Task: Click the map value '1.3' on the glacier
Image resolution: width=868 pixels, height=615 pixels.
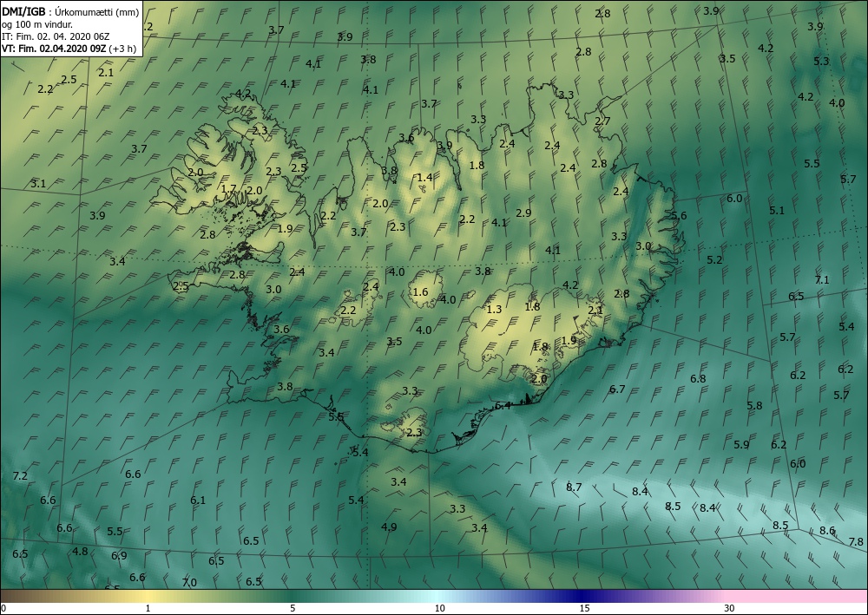Action: tap(495, 309)
